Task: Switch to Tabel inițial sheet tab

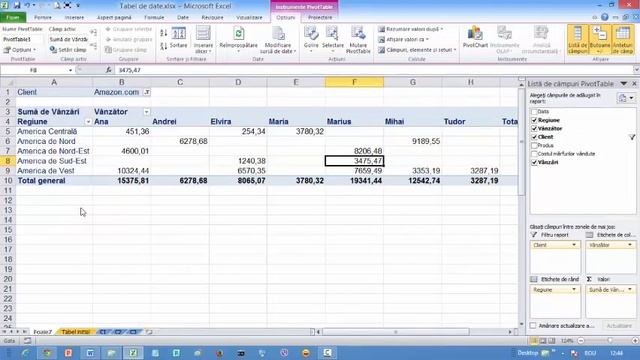Action: click(76, 332)
